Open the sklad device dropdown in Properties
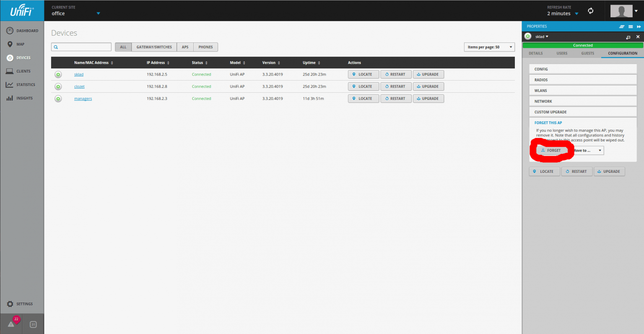 click(542, 37)
